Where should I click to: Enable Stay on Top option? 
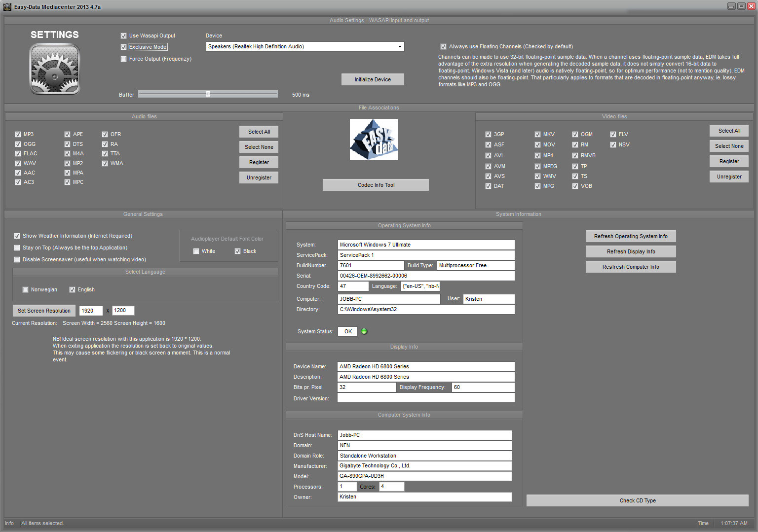17,248
